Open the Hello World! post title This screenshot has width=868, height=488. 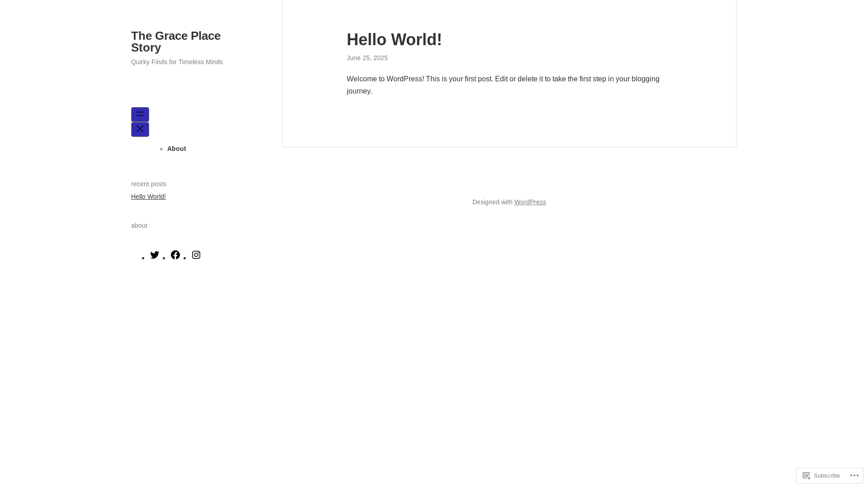(x=394, y=40)
